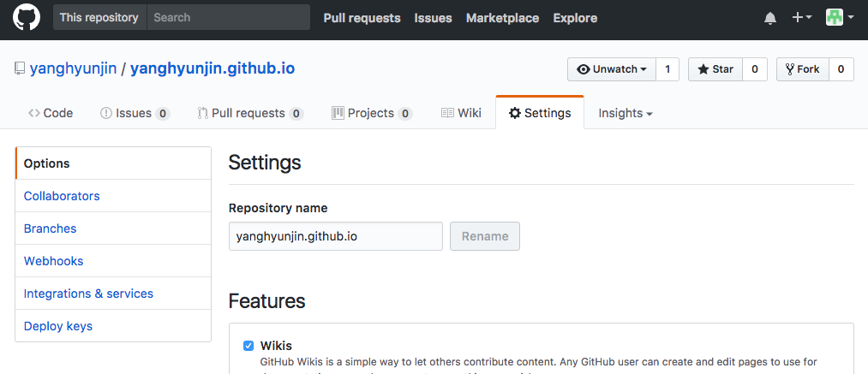Disable the Wikis checkbox
Image resolution: width=868 pixels, height=374 pixels.
[x=248, y=346]
